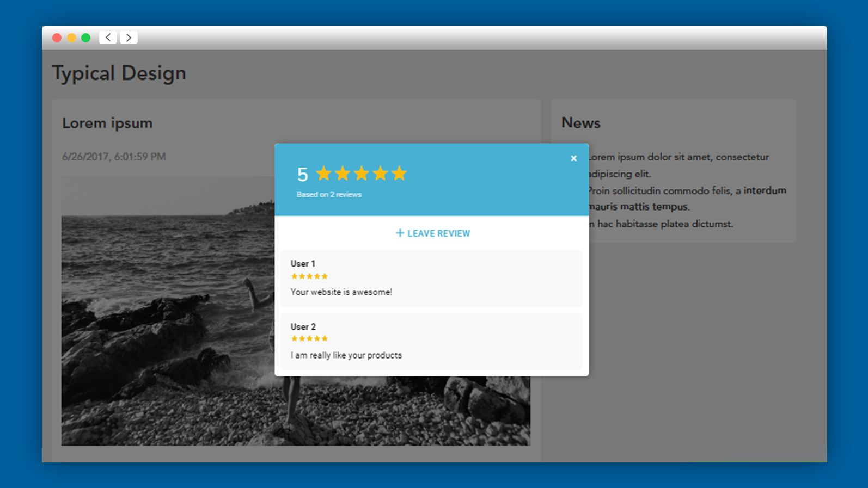Click User 2's small star rating
Viewport: 868px width, 488px height.
(x=309, y=338)
